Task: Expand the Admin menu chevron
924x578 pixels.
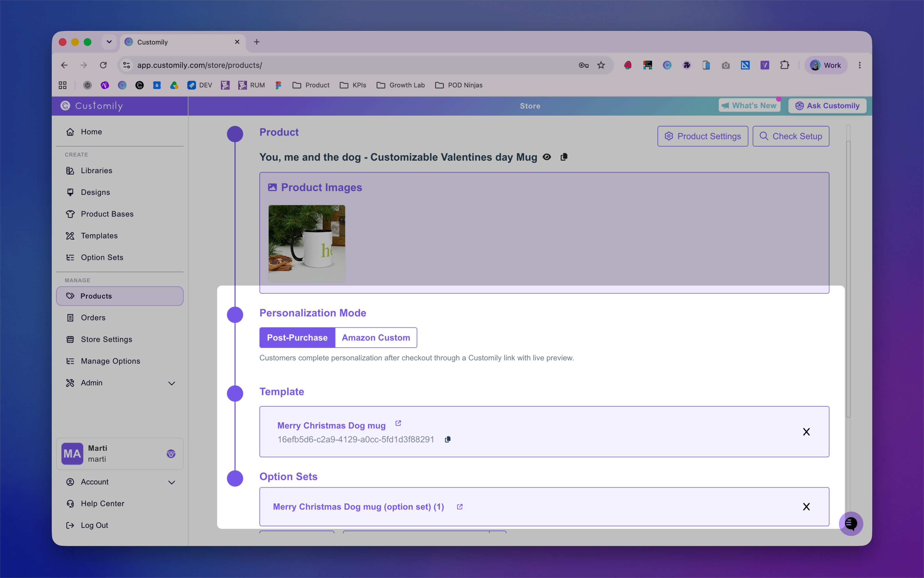Action: tap(172, 384)
